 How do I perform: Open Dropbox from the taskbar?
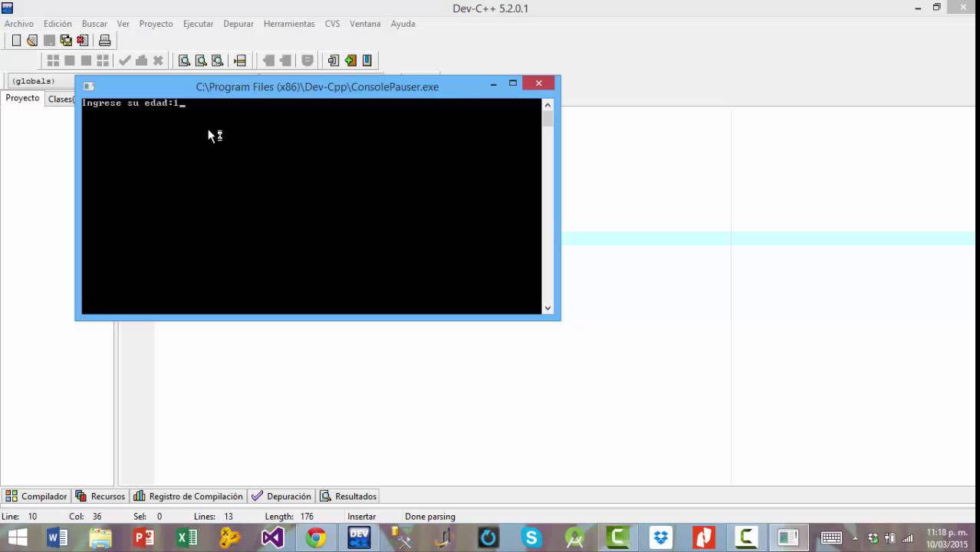coord(661,537)
